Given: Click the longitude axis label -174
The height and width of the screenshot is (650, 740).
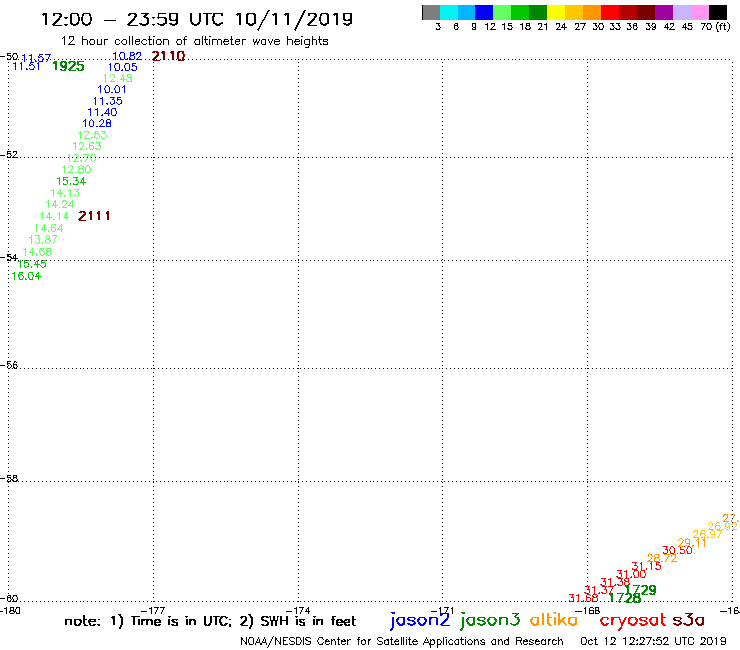Looking at the screenshot, I should tap(298, 611).
